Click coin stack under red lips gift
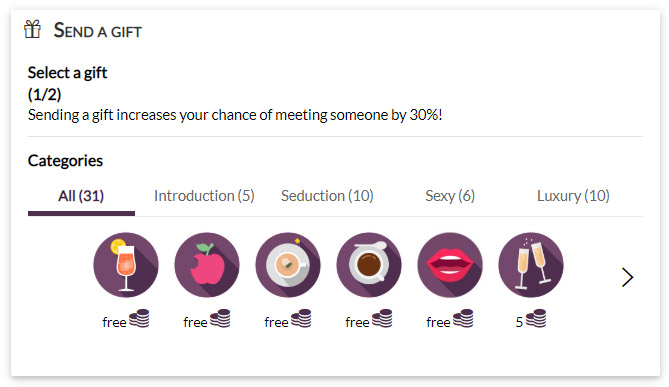This screenshot has height=387, width=669. point(463,318)
